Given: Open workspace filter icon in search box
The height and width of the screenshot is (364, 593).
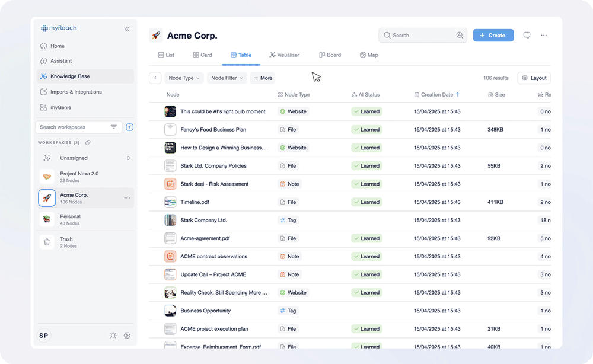Looking at the screenshot, I should click(114, 127).
